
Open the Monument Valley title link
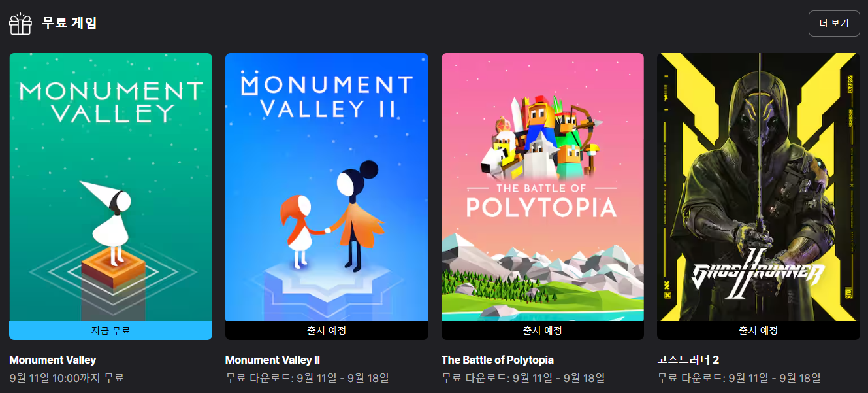pyautogui.click(x=53, y=360)
